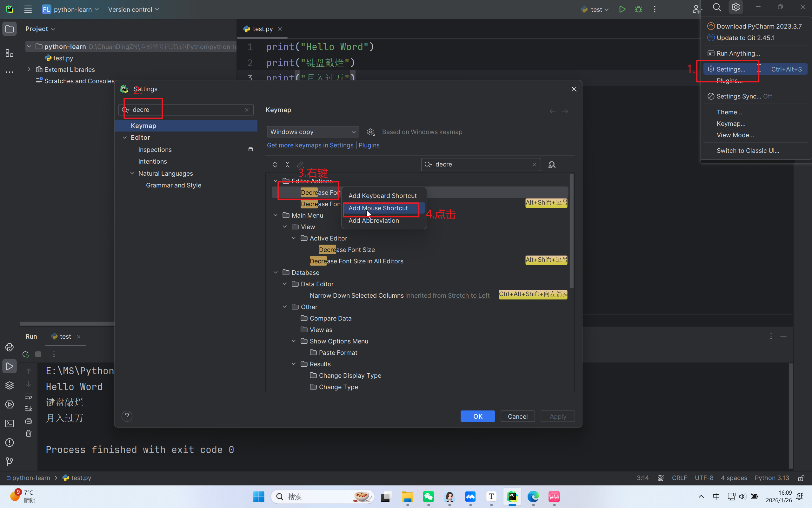
Task: Open the Terminal tool window icon
Action: [10, 423]
